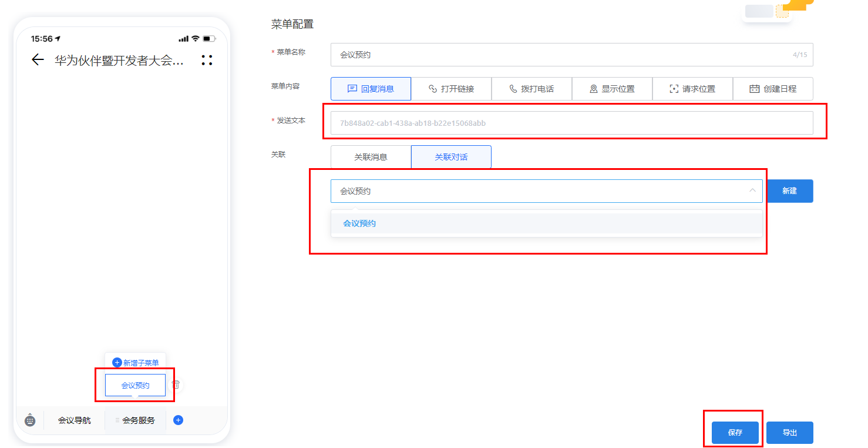Add a new main menu with plus icon
The height and width of the screenshot is (448, 868).
[x=179, y=420]
